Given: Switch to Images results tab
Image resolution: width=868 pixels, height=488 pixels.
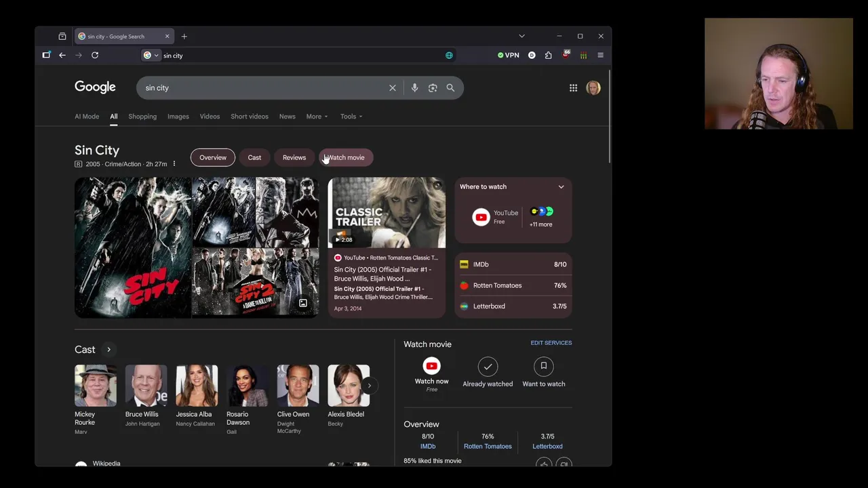Looking at the screenshot, I should click(x=178, y=117).
